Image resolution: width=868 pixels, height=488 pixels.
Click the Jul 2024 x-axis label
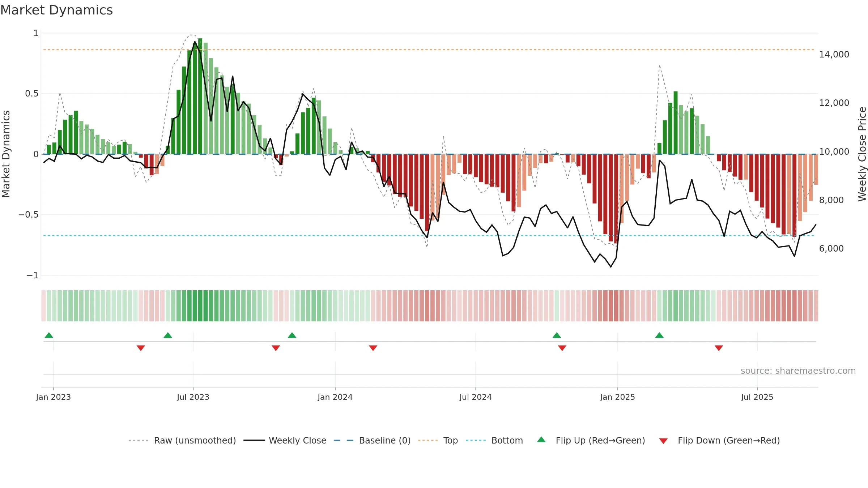click(476, 397)
